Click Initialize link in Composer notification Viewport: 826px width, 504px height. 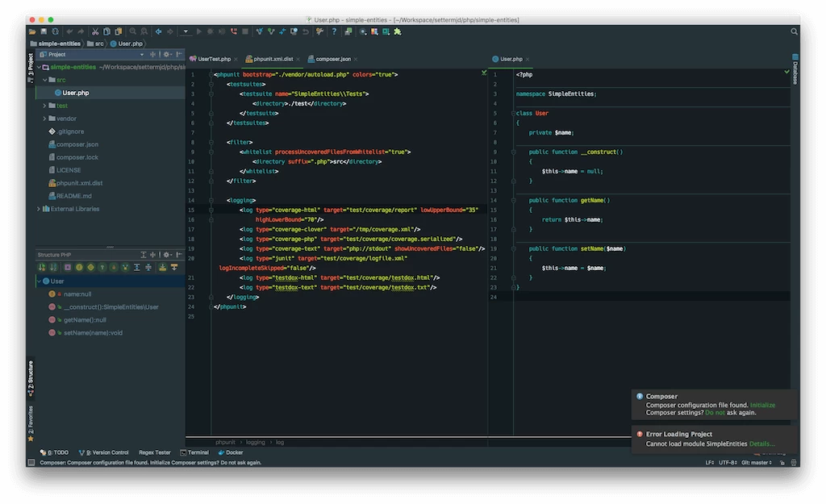[x=762, y=405]
